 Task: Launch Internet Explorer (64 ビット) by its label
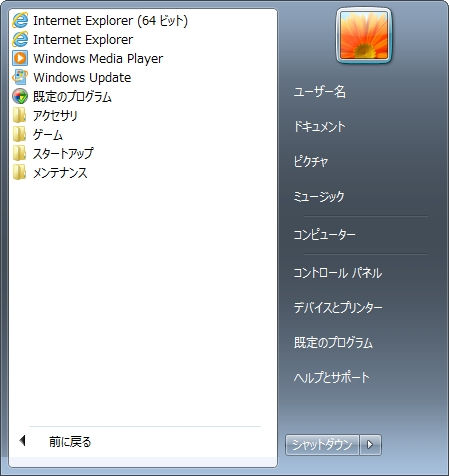point(110,21)
